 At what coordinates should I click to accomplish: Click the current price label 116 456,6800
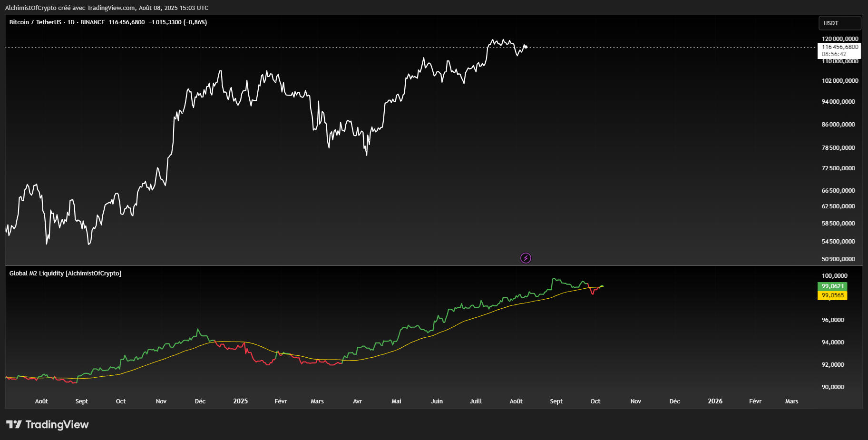pyautogui.click(x=840, y=47)
